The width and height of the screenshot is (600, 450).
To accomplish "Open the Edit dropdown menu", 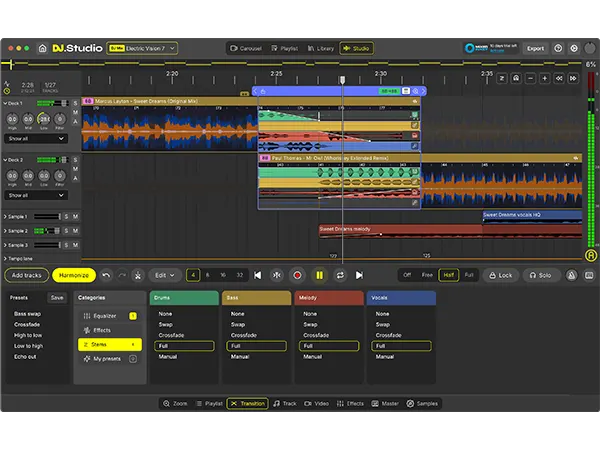I will point(165,275).
